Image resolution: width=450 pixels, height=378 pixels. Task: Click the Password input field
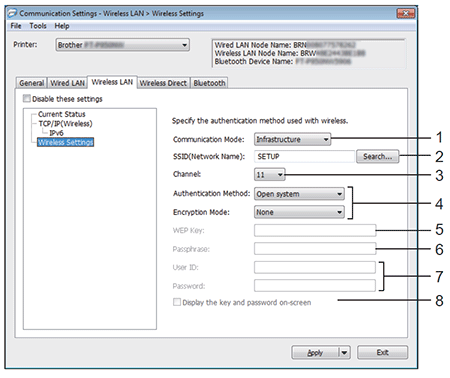[315, 286]
